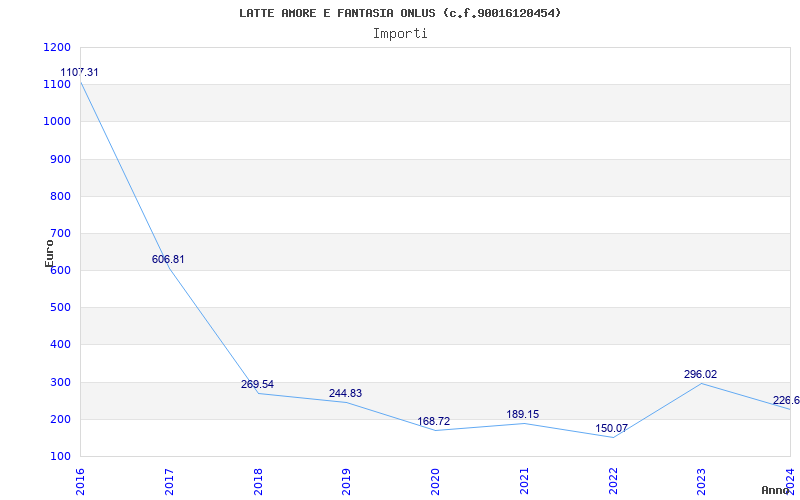
Task: Click the x-axis year label 2018
Action: (258, 482)
